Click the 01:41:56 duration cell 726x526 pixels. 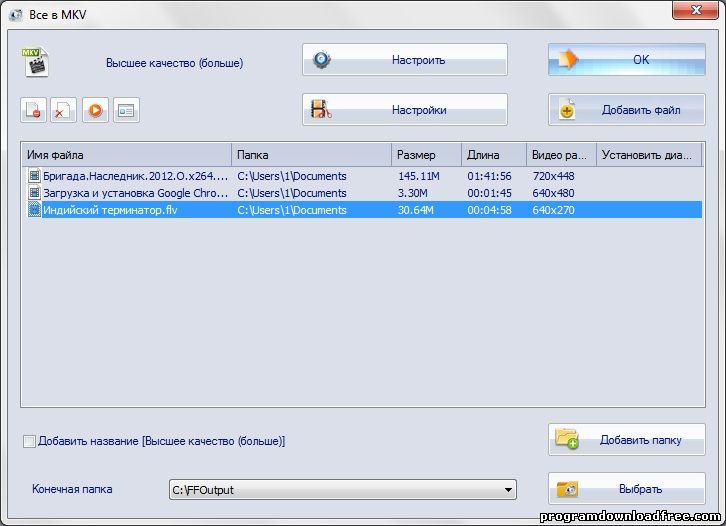coord(489,176)
